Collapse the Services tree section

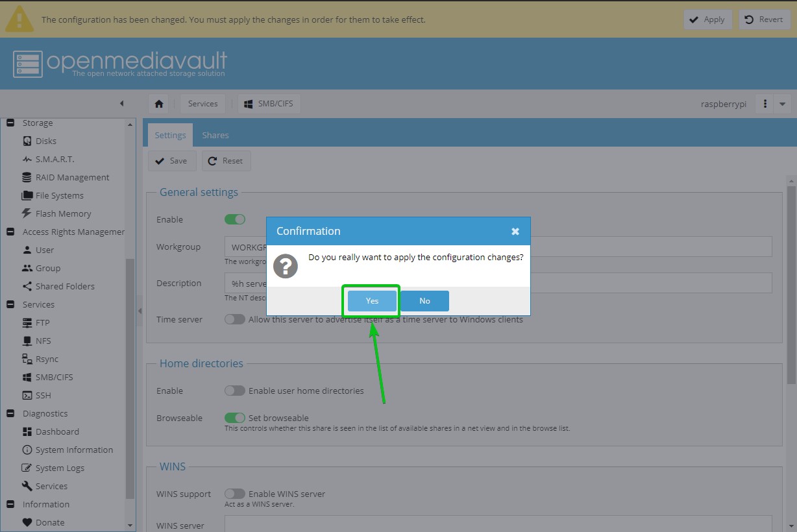coord(10,304)
